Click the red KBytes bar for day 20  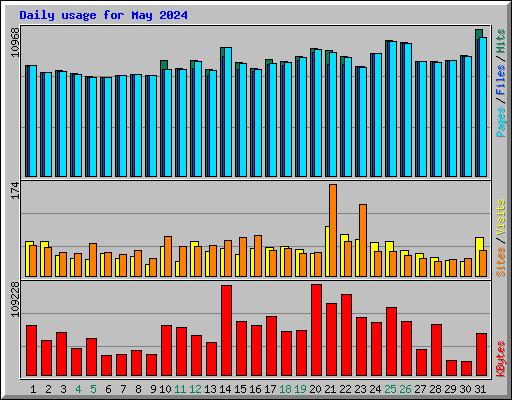[316, 330]
